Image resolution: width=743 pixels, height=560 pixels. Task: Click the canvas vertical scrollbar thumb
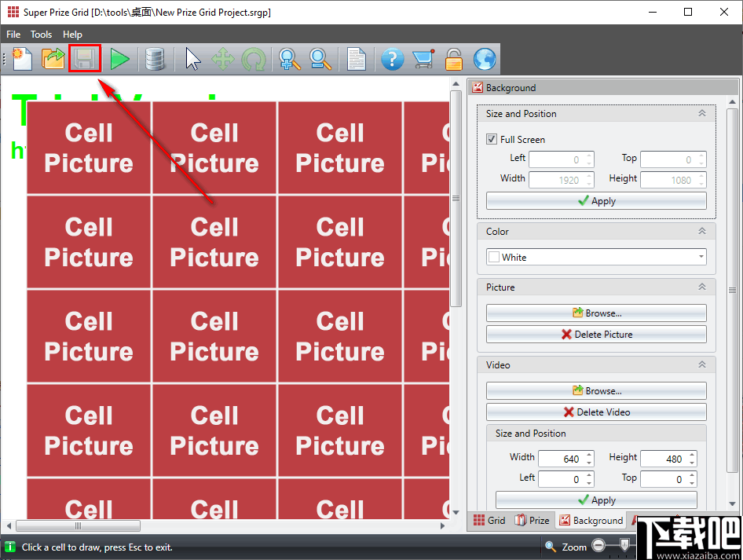point(456,198)
